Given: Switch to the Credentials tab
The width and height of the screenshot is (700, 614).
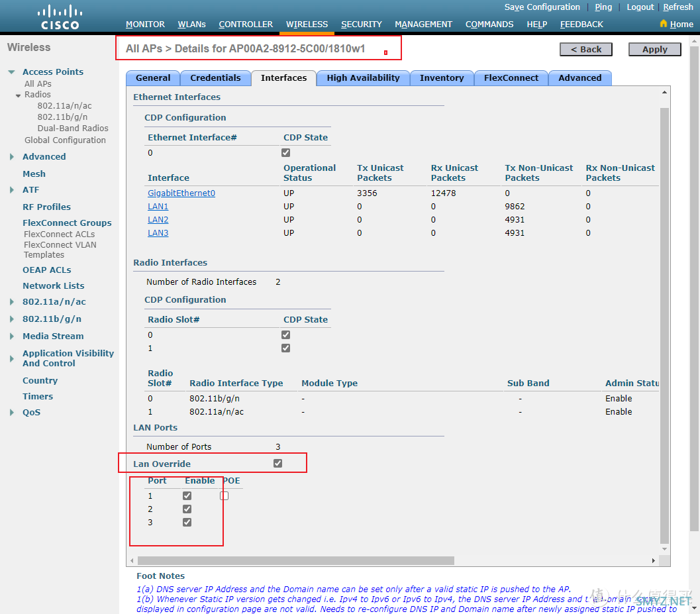Looking at the screenshot, I should tap(215, 77).
